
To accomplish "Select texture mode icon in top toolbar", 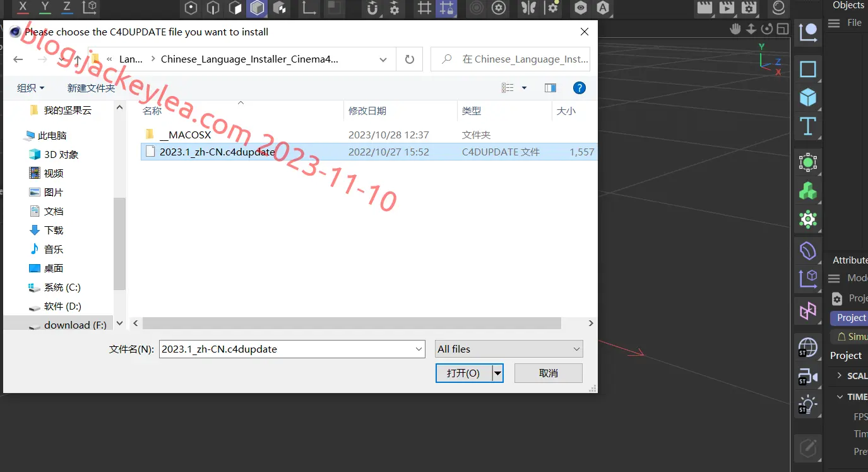I will [x=279, y=8].
